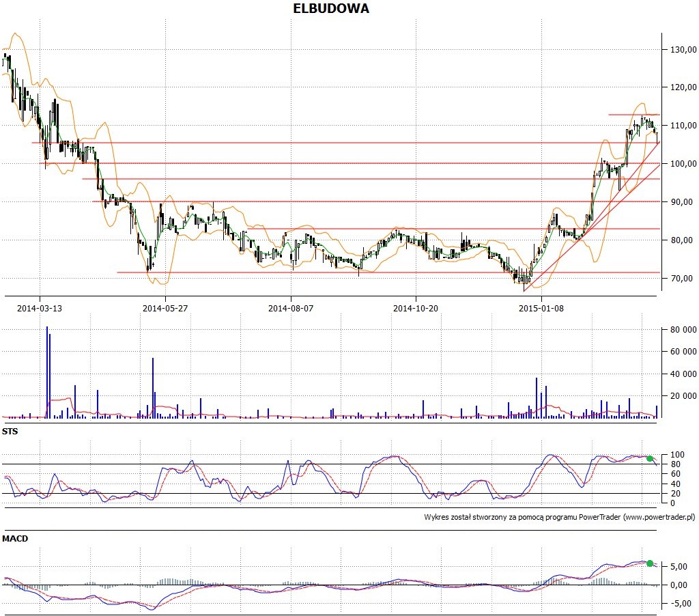Click the 80 000 volume axis label
The width and height of the screenshot is (699, 616).
tap(683, 330)
